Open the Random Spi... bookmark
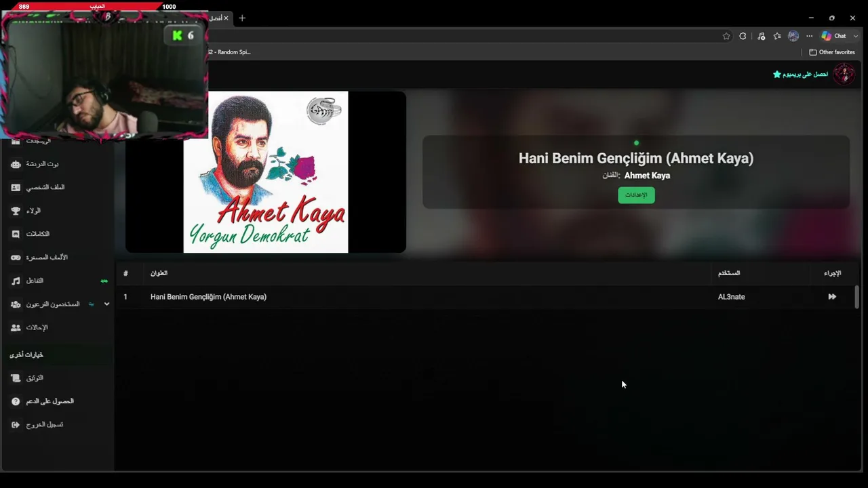Screen dimensions: 868x488 click(x=229, y=52)
